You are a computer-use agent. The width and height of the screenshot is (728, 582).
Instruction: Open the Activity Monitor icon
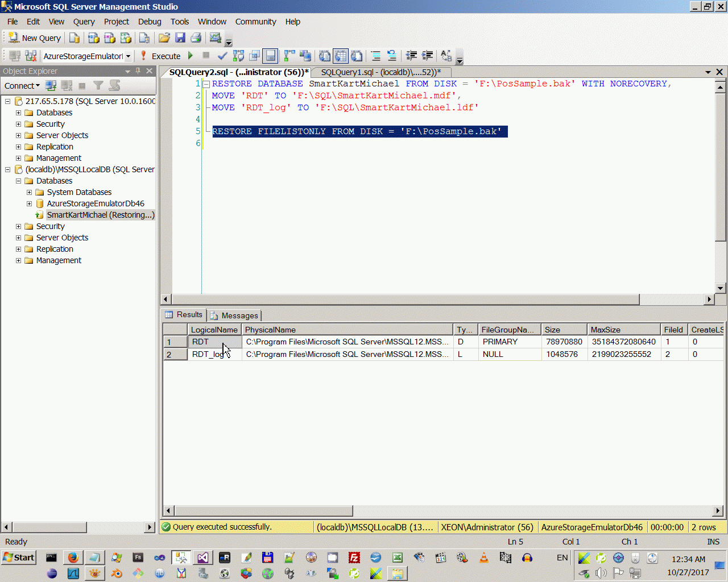click(215, 38)
